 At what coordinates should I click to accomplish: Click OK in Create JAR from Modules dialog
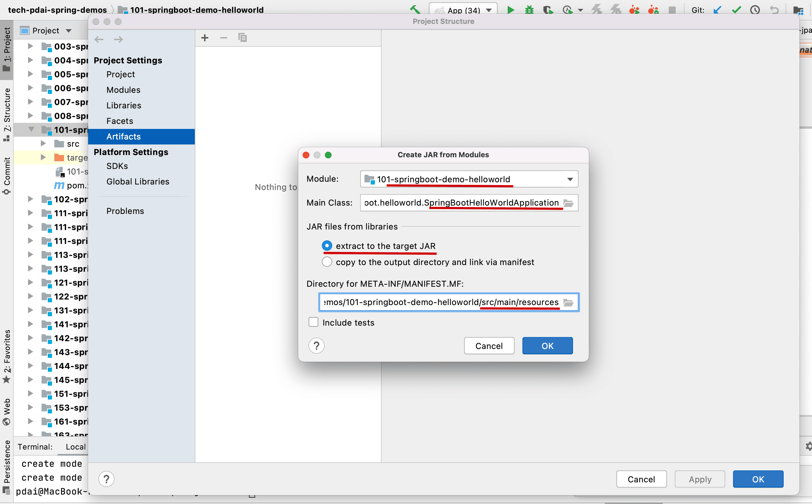[547, 346]
